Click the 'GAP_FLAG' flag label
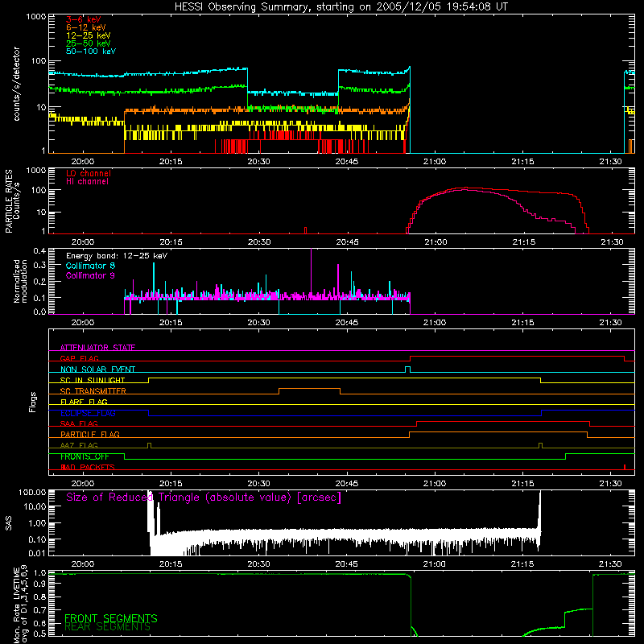This screenshot has height=644, width=644. [x=79, y=358]
